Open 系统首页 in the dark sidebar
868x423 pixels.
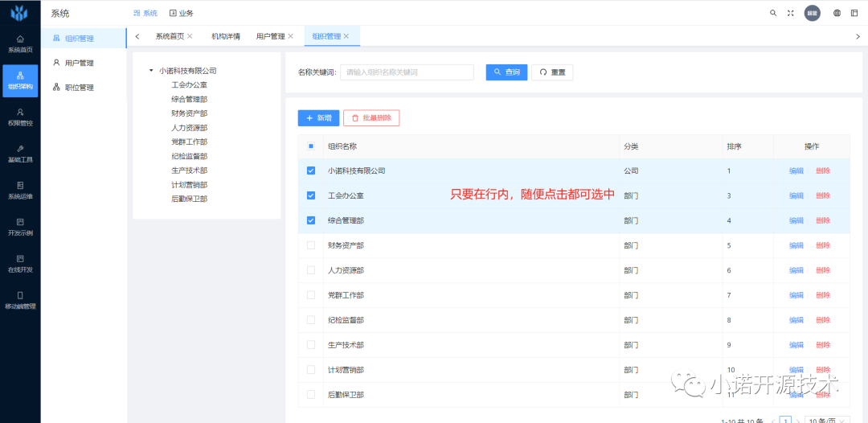[x=20, y=43]
